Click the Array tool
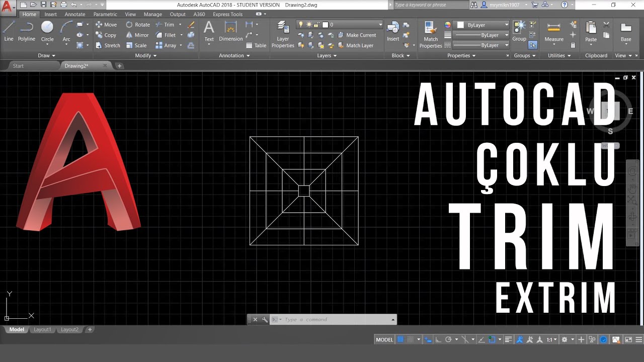 (166, 45)
